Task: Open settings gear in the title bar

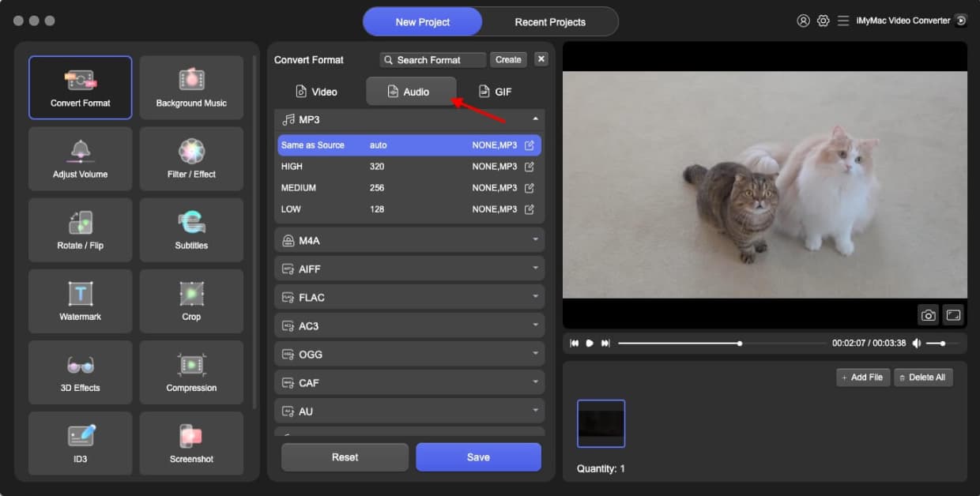Action: [823, 21]
